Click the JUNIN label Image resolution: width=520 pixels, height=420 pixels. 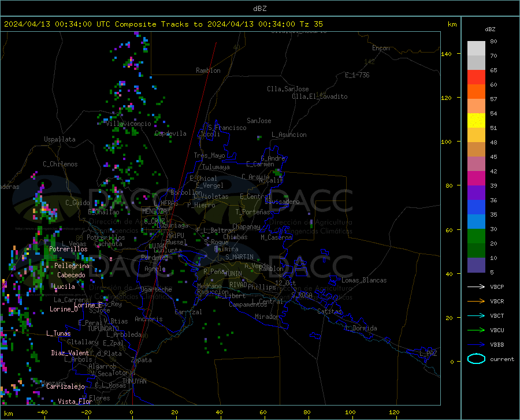[233, 273]
